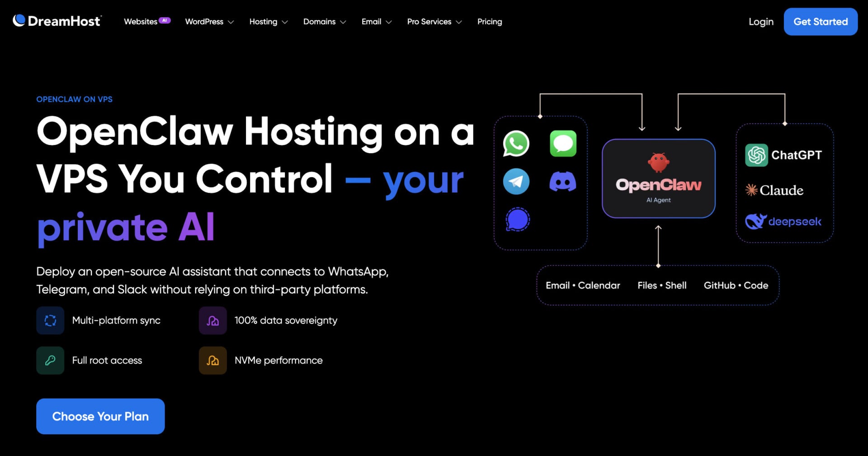Click the Login link
This screenshot has height=456, width=868.
coord(761,22)
